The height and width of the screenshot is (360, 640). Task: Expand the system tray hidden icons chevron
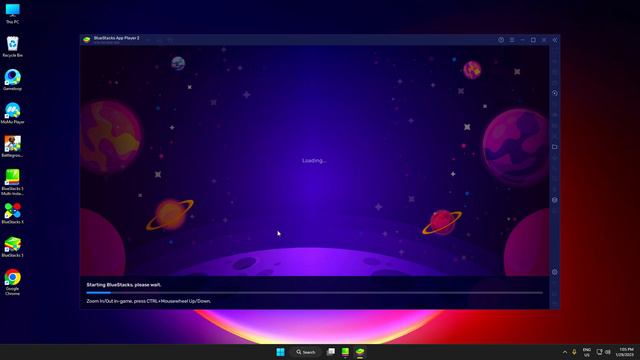point(565,352)
